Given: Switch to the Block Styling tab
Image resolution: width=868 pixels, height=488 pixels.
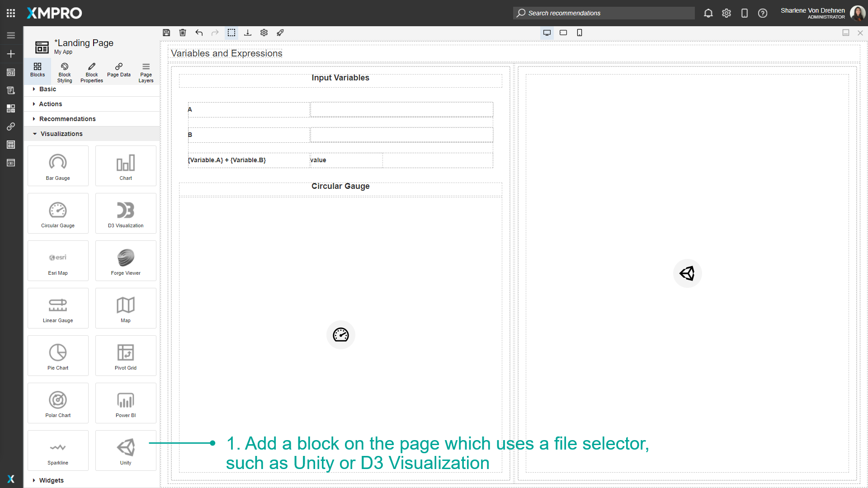Looking at the screenshot, I should (x=64, y=71).
